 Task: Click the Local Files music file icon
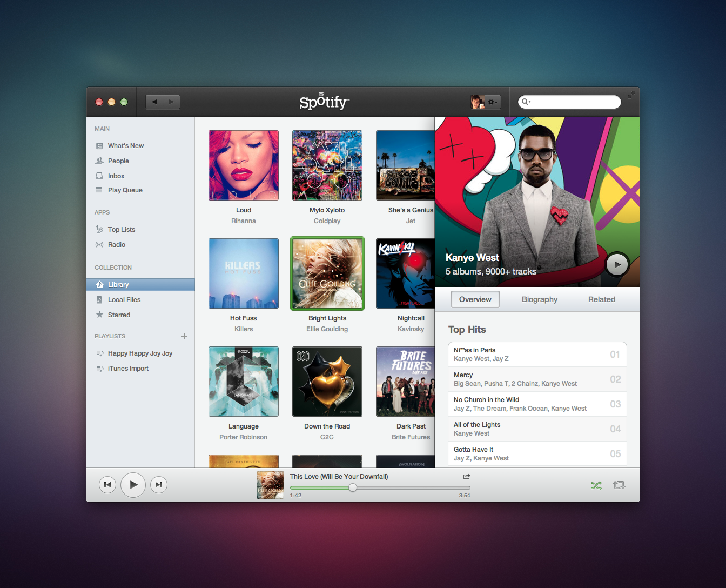pos(99,299)
